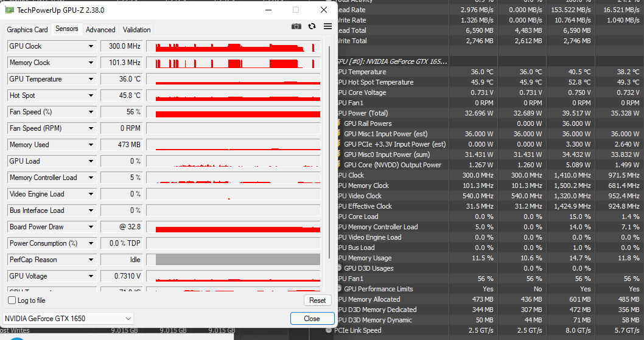644x340 pixels.
Task: Click GPU PCIe +3.3V Input Power icon
Action: tap(339, 144)
